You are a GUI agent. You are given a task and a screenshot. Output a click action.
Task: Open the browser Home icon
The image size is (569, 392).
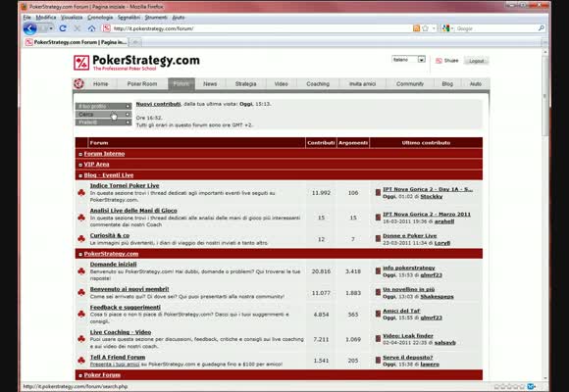pyautogui.click(x=91, y=28)
